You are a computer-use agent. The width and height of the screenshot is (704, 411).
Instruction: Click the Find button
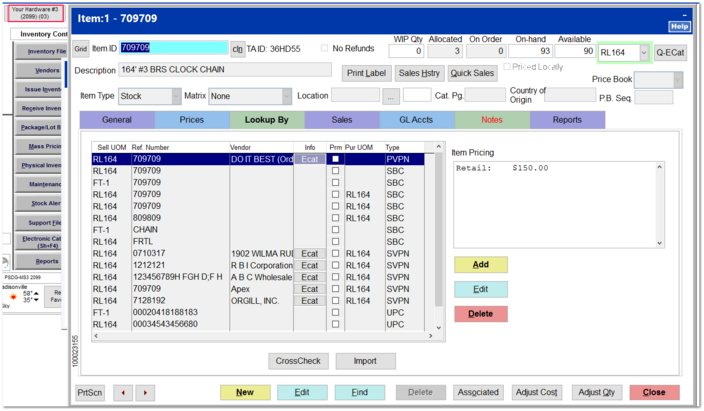point(360,393)
